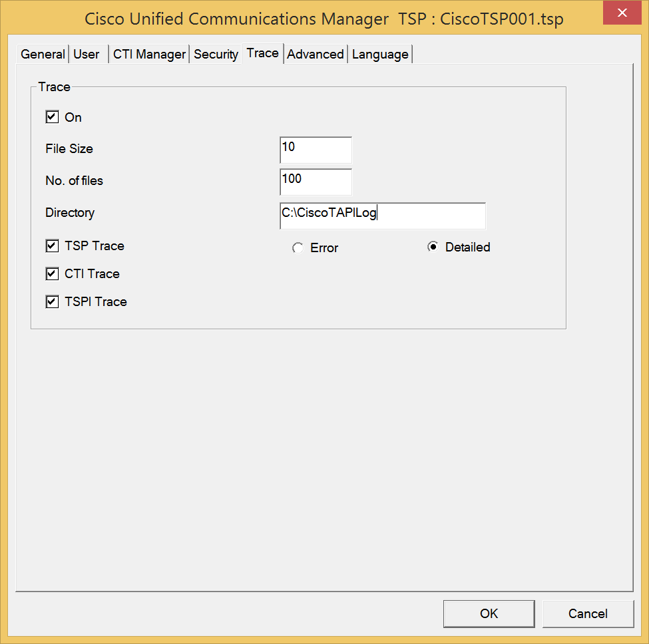Select the CTI Manager tab
Screen dimensions: 649x644
click(x=149, y=54)
